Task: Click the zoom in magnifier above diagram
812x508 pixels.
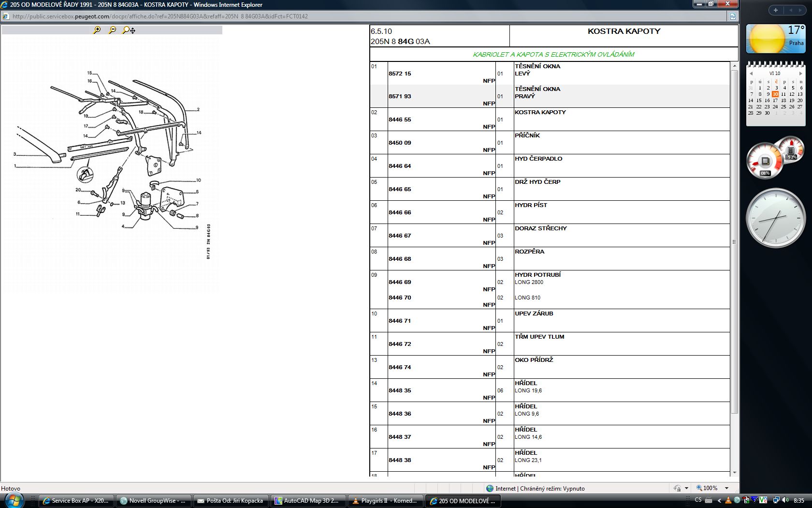Action: click(97, 30)
